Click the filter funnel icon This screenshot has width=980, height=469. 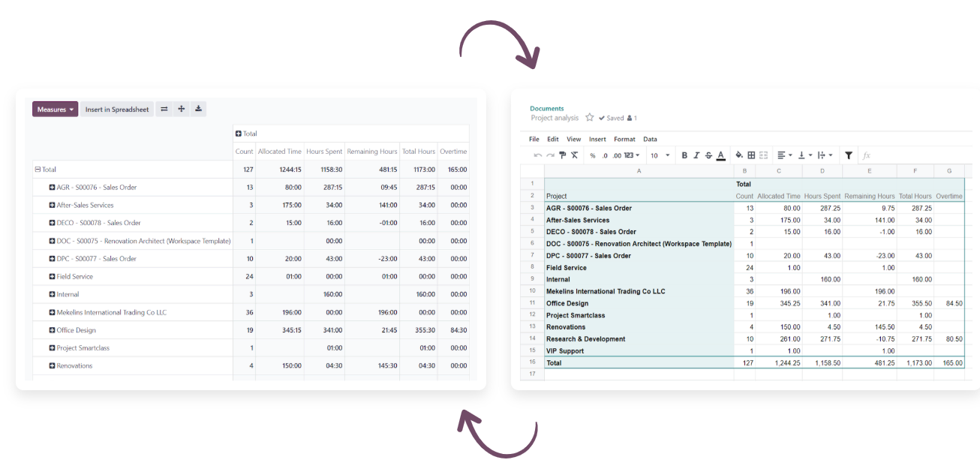(x=849, y=155)
